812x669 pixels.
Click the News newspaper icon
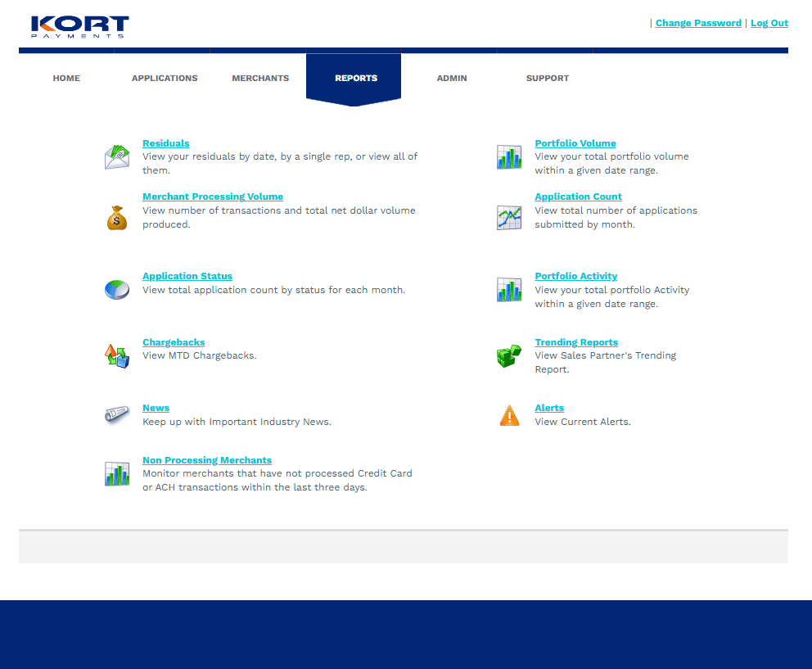[116, 415]
